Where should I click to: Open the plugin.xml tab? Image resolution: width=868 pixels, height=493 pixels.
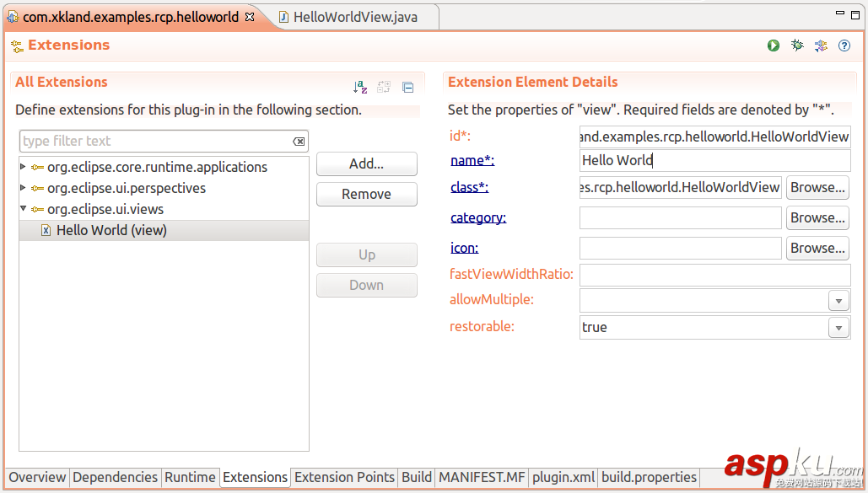pyautogui.click(x=562, y=477)
